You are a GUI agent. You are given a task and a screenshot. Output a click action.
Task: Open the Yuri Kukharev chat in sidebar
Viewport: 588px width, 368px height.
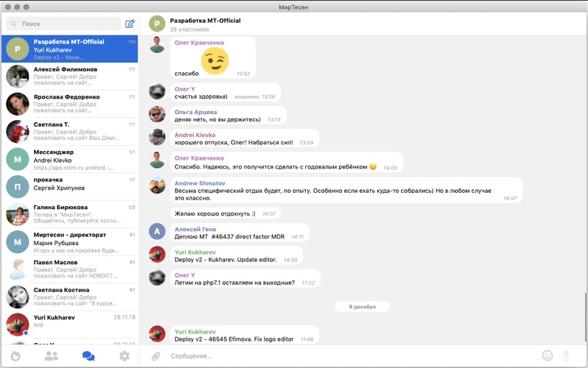point(70,325)
